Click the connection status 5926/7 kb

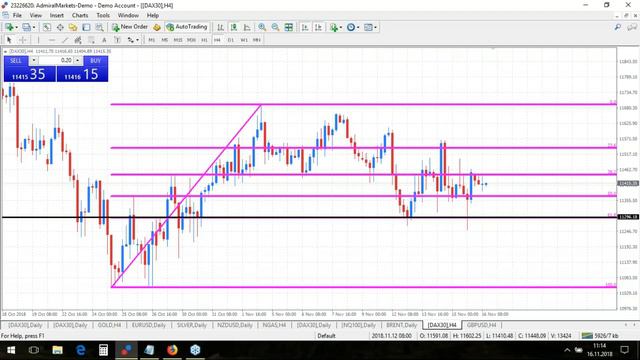pyautogui.click(x=600, y=336)
